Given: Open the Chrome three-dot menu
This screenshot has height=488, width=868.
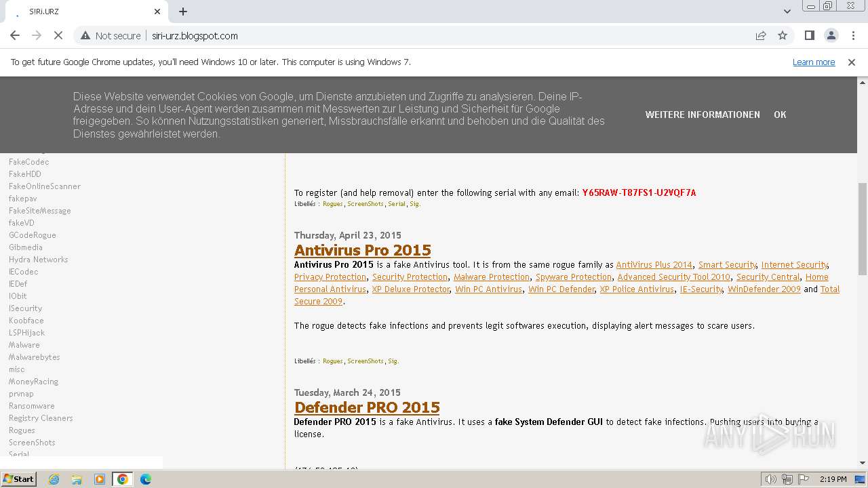Looking at the screenshot, I should [852, 36].
